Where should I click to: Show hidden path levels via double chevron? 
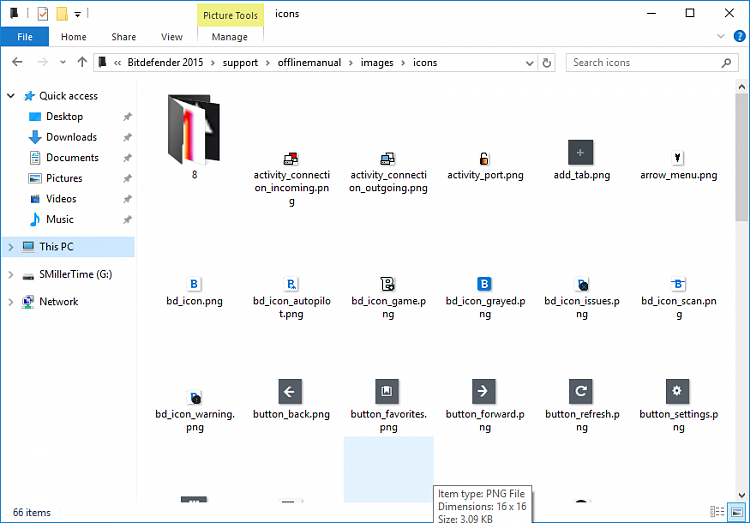pos(117,63)
